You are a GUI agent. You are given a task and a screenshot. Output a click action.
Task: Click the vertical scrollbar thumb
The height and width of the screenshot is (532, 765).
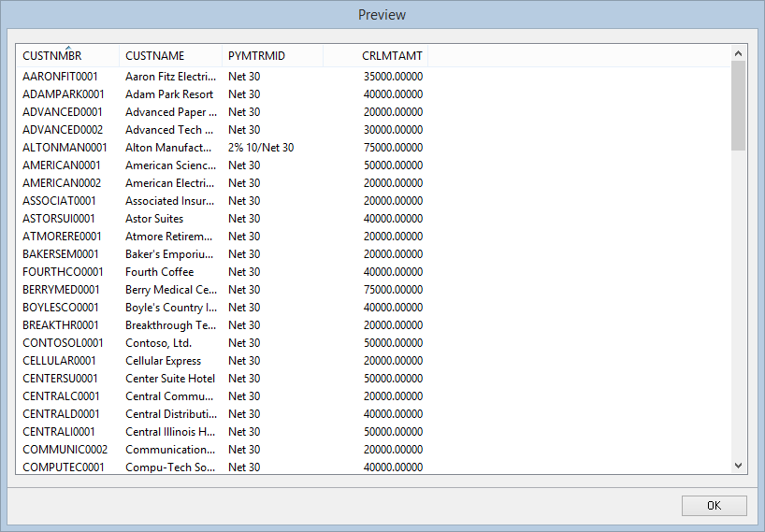pos(738,106)
